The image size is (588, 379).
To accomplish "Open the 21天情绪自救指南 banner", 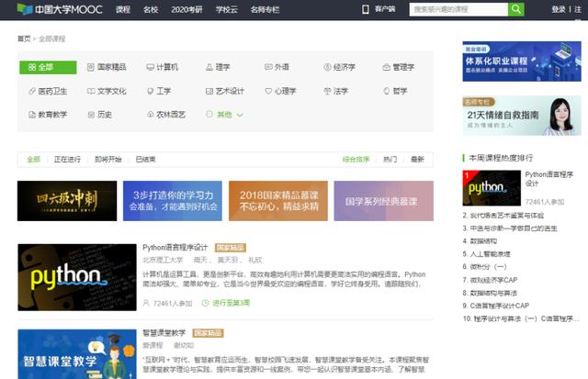I will point(522,116).
